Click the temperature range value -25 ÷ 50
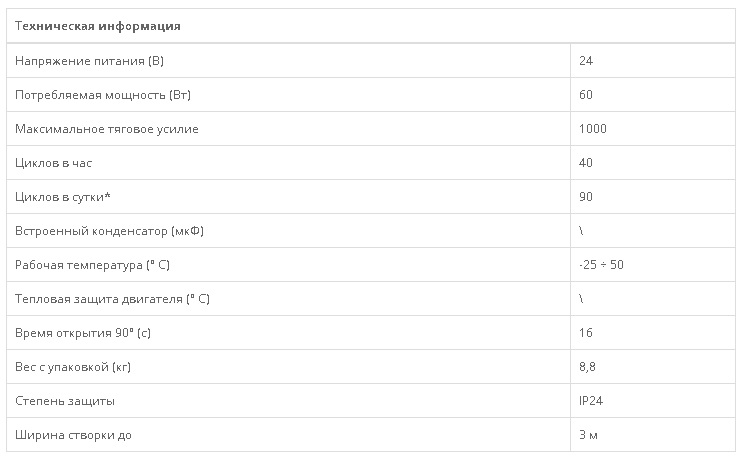 tap(602, 265)
